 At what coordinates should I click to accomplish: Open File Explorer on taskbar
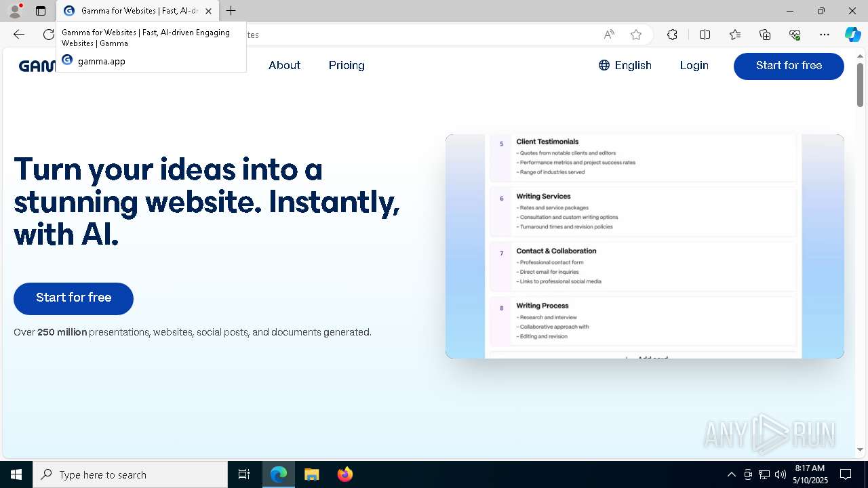pos(311,474)
